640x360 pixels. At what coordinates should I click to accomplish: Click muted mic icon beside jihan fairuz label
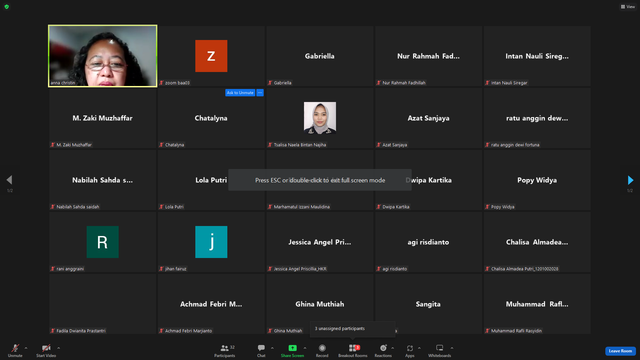coord(161,269)
